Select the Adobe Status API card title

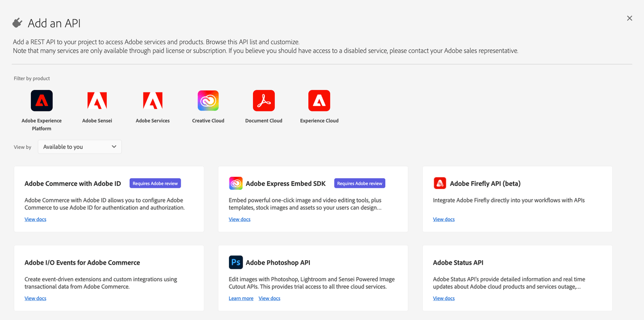pyautogui.click(x=458, y=263)
